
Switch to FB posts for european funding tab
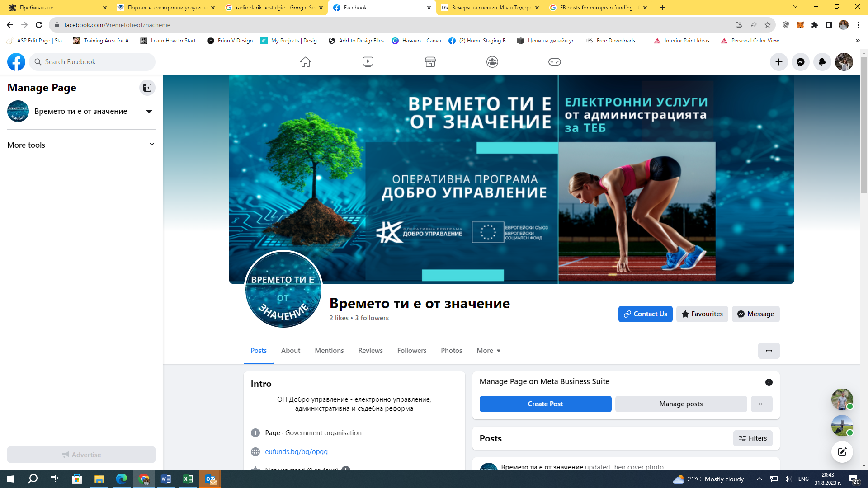point(597,8)
